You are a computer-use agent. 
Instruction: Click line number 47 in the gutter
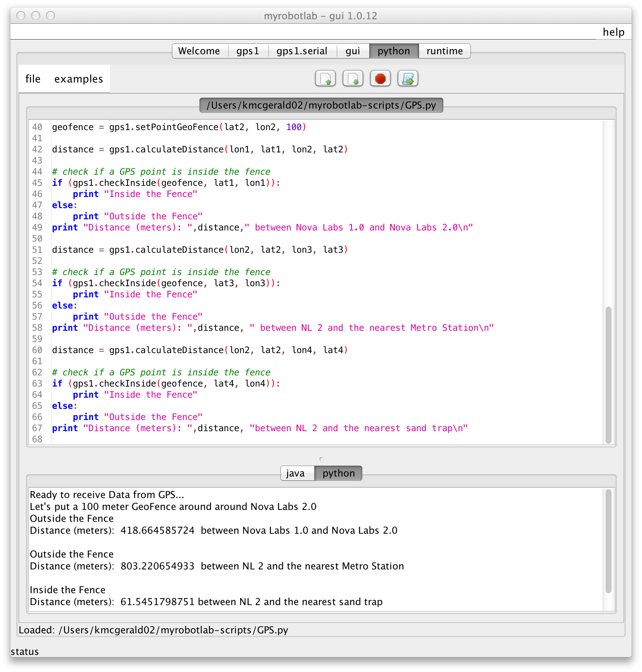click(37, 205)
